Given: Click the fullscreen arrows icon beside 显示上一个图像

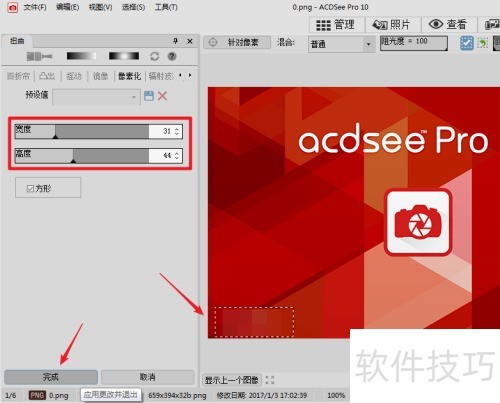Looking at the screenshot, I should click(270, 380).
